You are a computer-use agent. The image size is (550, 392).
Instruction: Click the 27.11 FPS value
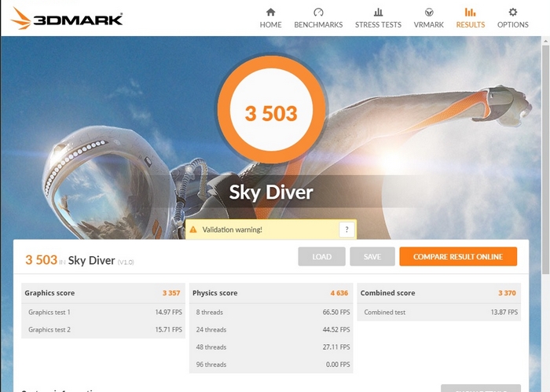click(x=336, y=347)
